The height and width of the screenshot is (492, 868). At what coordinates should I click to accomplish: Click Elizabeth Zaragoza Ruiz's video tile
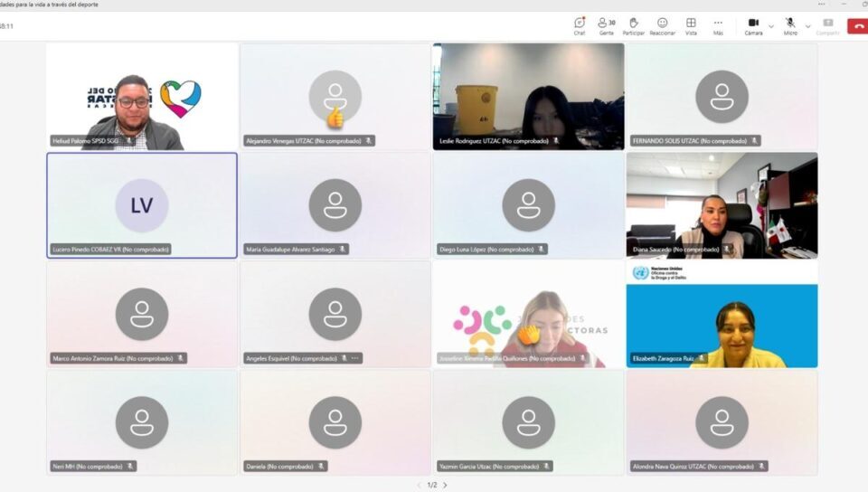(x=722, y=315)
